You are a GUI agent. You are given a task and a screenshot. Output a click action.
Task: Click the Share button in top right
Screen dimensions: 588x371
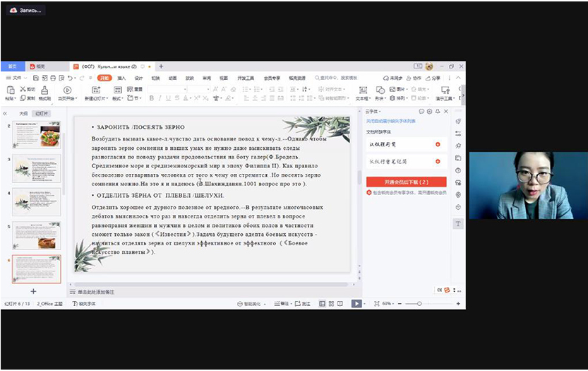click(433, 78)
